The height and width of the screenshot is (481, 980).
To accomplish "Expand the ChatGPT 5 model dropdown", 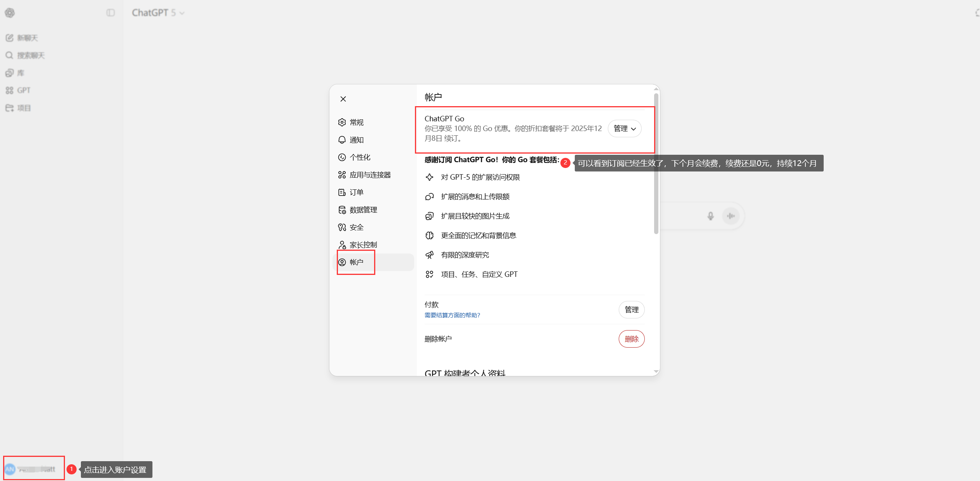I will 158,13.
